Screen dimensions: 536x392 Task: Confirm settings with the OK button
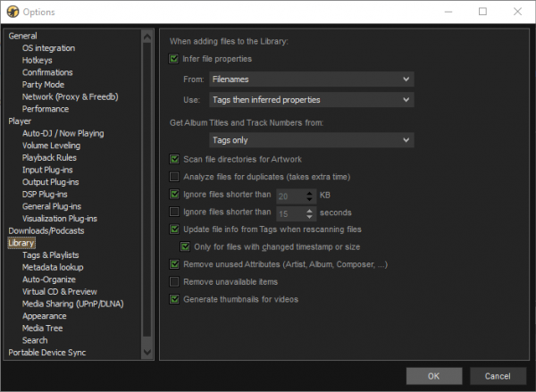pyautogui.click(x=434, y=376)
